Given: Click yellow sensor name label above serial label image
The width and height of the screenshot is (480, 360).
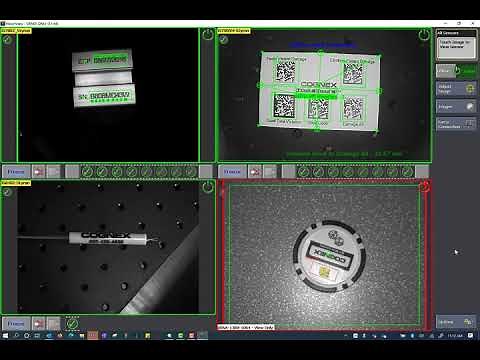Looking at the screenshot, I should coord(16,31).
